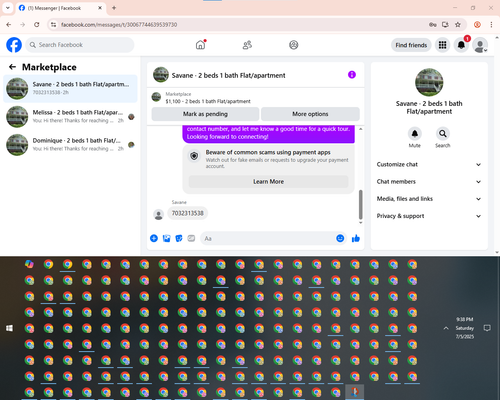Attach a photo using the image icon

point(166,238)
